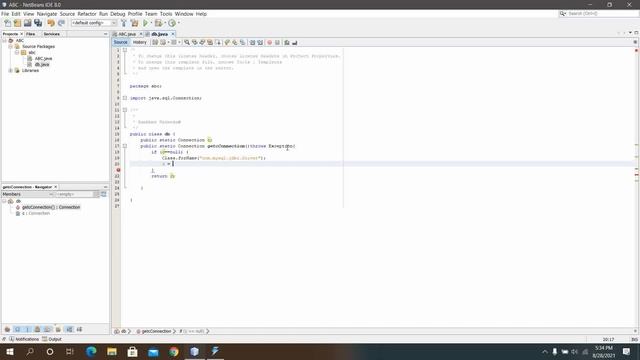
Task: Open the Source menu
Action: tap(67, 14)
